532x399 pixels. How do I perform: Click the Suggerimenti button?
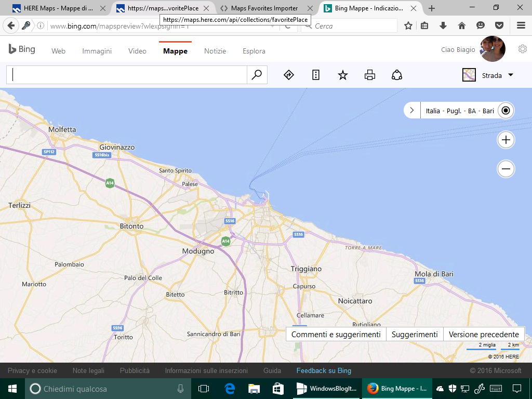coord(415,335)
